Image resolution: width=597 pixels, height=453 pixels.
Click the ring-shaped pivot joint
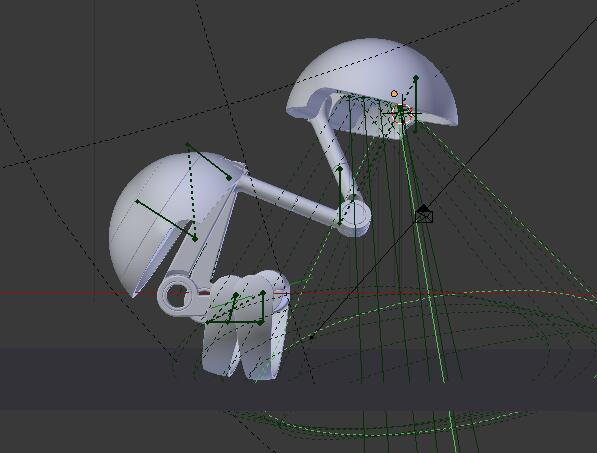coord(177,293)
